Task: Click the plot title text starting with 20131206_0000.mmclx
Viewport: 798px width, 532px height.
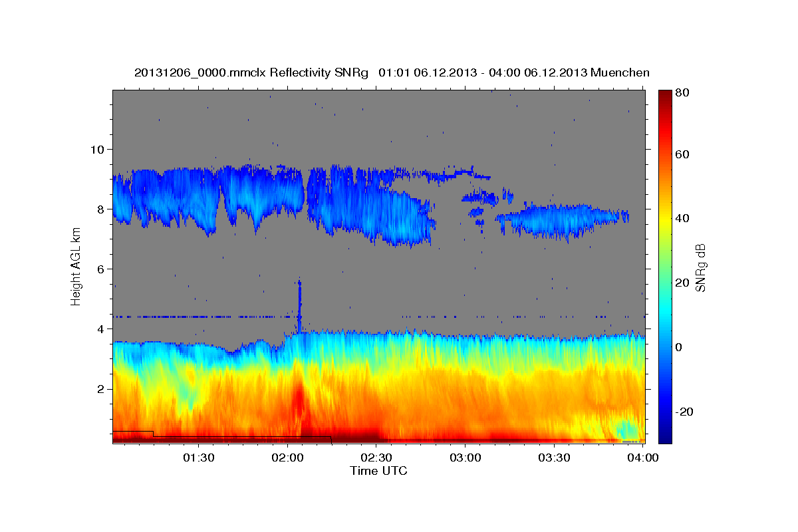Action: pyautogui.click(x=392, y=72)
